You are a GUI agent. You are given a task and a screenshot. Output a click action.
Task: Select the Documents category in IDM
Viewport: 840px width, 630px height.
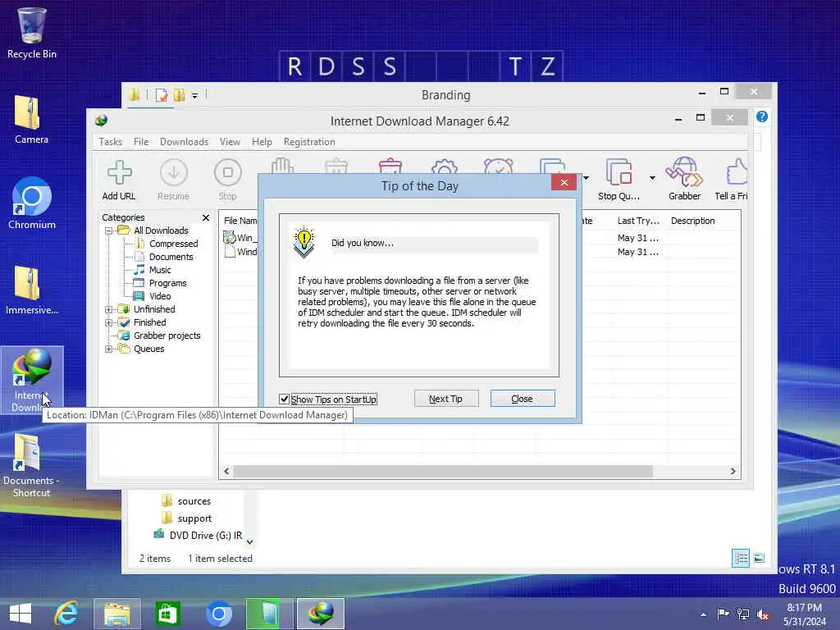click(171, 257)
